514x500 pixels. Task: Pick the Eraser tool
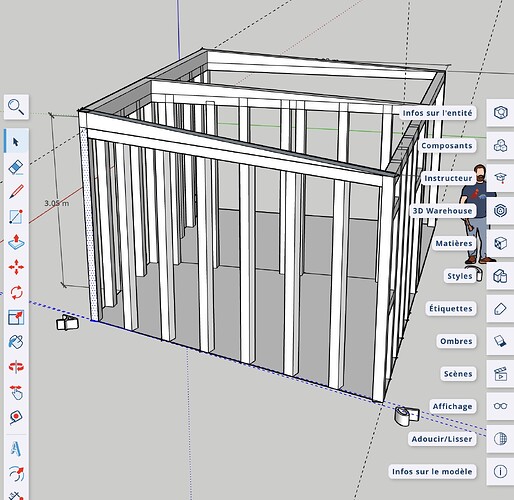16,167
